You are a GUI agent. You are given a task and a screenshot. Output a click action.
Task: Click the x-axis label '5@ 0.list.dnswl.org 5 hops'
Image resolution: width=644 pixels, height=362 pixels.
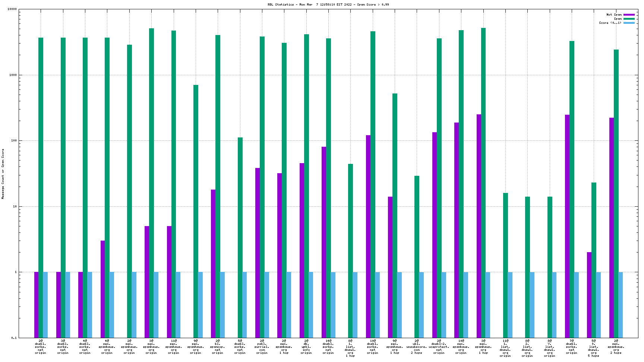click(594, 348)
